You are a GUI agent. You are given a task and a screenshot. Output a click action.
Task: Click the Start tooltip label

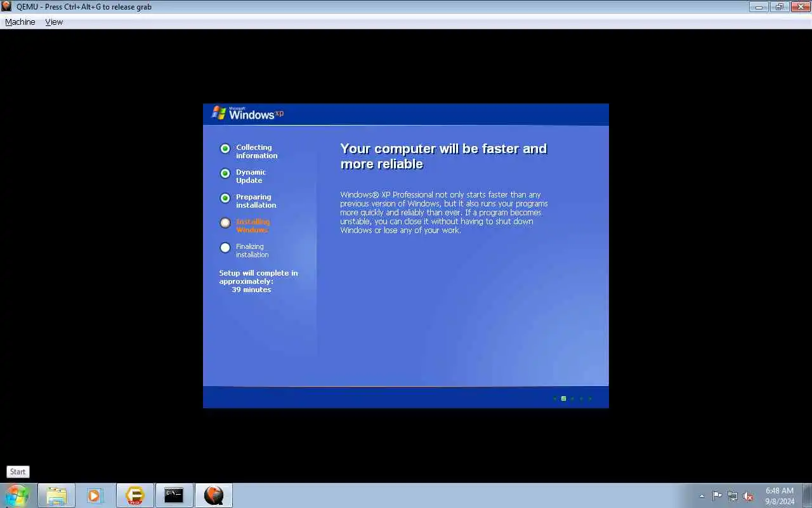(x=18, y=472)
